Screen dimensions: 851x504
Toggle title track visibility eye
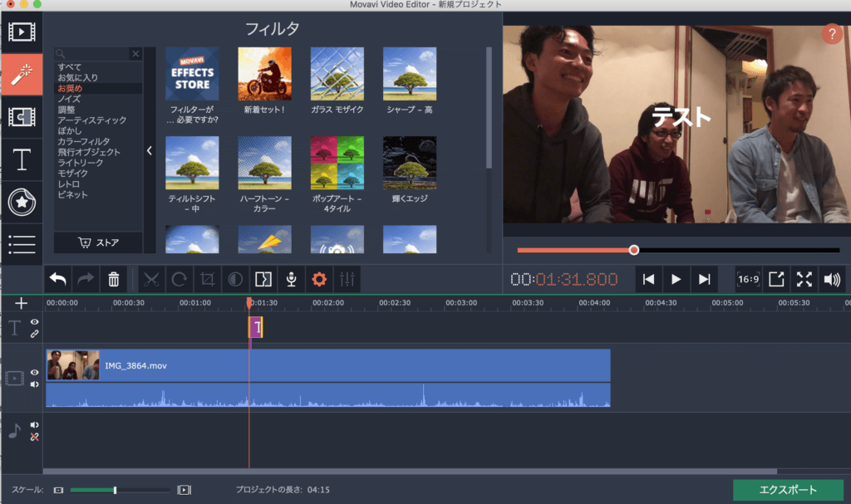coord(34,322)
